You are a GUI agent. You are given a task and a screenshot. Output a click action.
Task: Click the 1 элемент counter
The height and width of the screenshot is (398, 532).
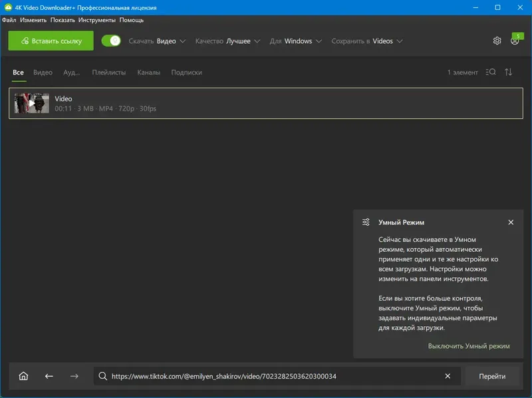click(x=462, y=72)
